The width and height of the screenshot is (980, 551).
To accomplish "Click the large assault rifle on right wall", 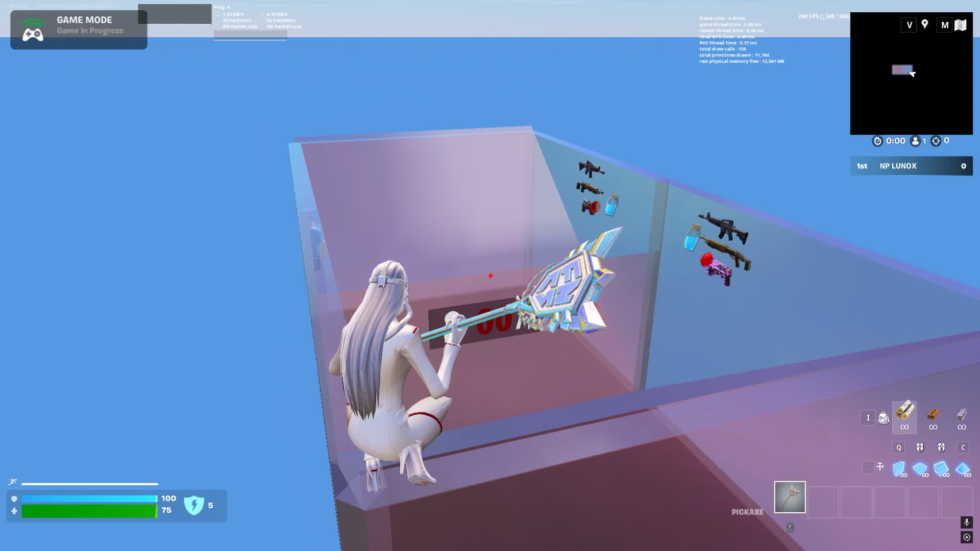I will pyautogui.click(x=724, y=228).
